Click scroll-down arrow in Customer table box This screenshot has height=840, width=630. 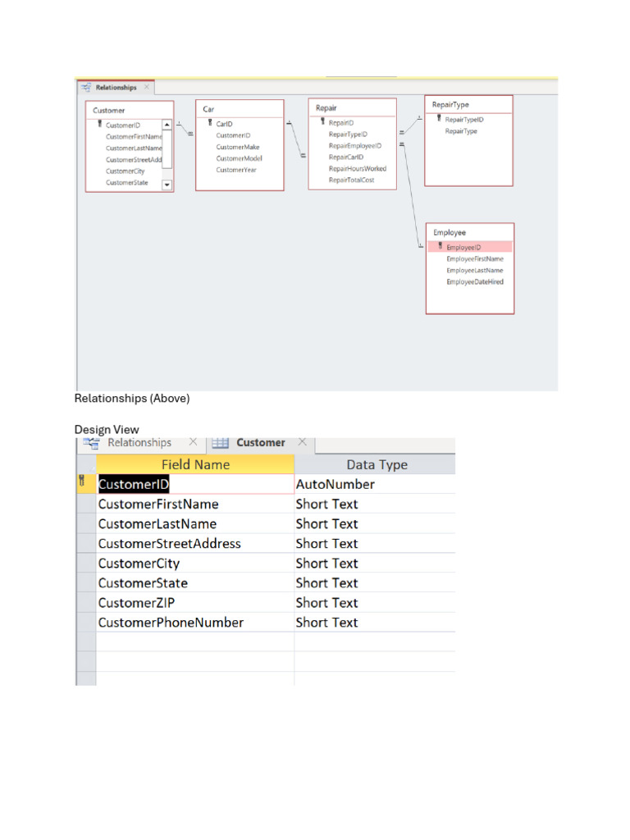167,185
